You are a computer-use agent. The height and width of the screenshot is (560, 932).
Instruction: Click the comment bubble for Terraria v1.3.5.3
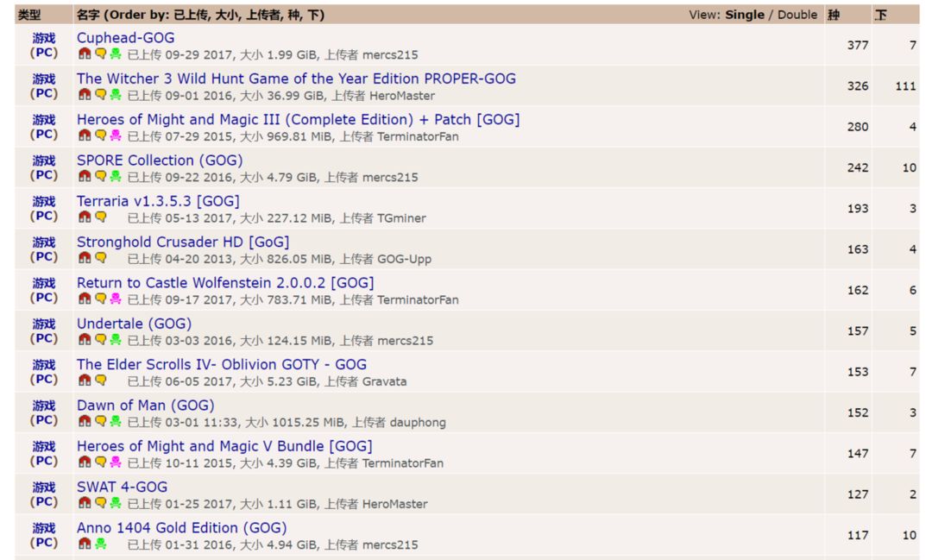coord(100,217)
